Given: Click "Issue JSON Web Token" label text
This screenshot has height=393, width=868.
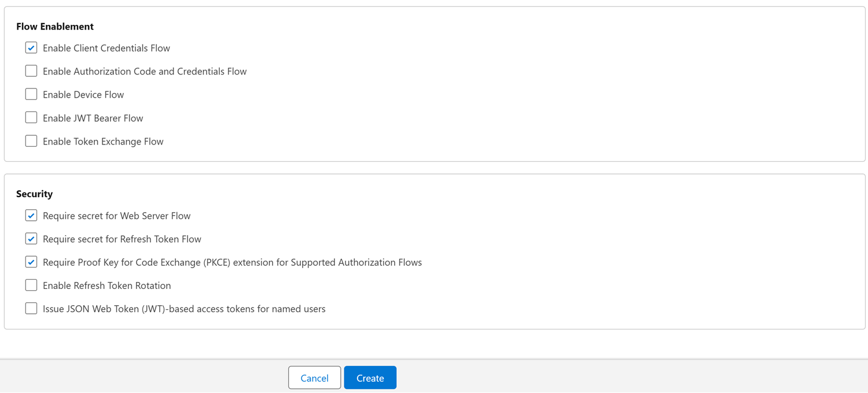Looking at the screenshot, I should (x=184, y=309).
